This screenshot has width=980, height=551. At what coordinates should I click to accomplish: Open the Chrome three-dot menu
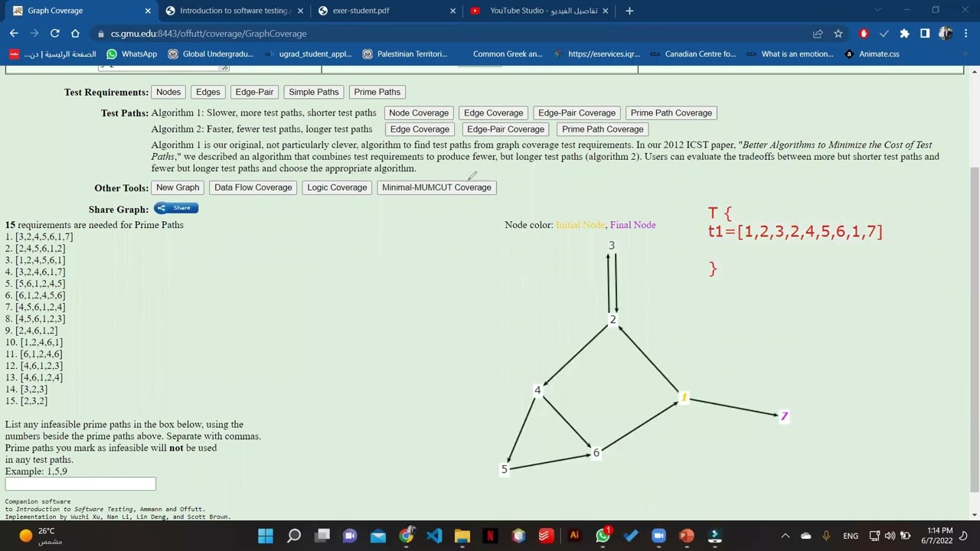[x=968, y=34]
